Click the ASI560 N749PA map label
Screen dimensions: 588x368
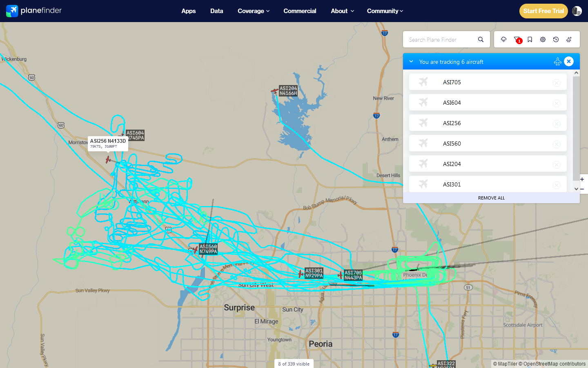pos(208,249)
